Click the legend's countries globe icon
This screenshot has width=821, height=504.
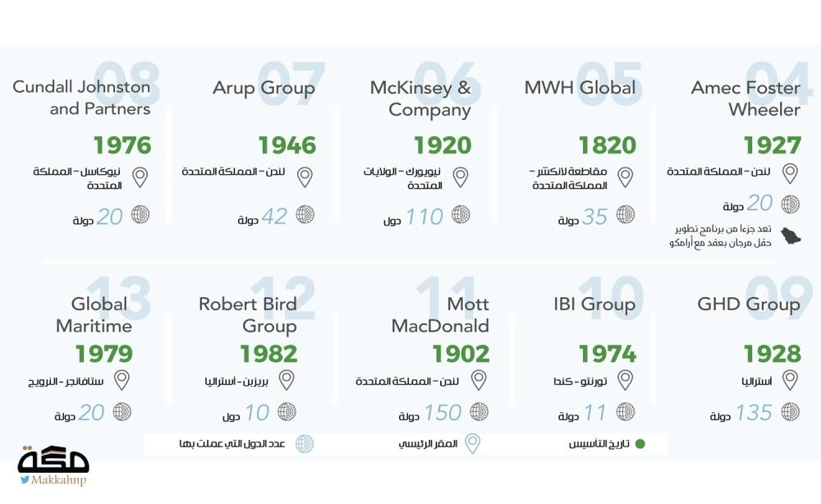304,444
